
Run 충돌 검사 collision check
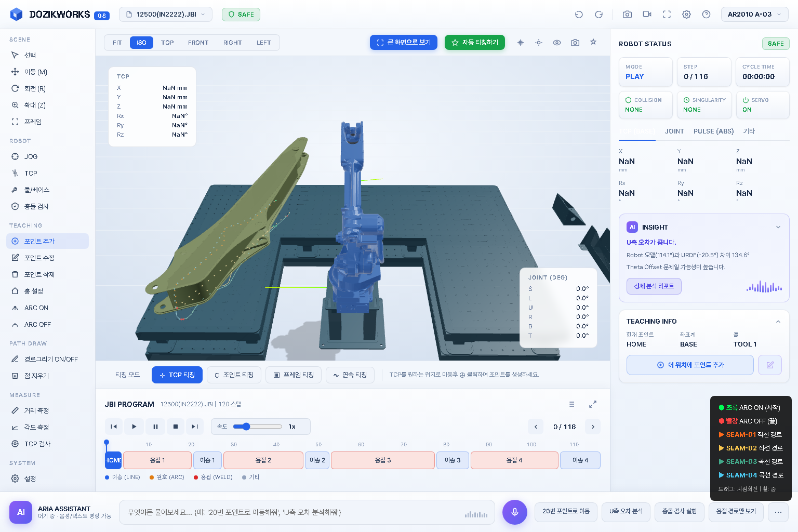[x=47, y=206]
